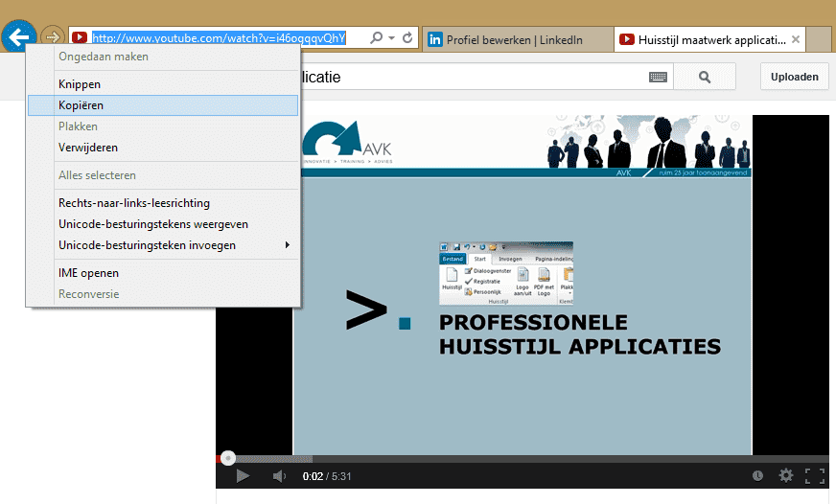The image size is (836, 504).
Task: Click the browser Forward arrow button
Action: pos(52,37)
